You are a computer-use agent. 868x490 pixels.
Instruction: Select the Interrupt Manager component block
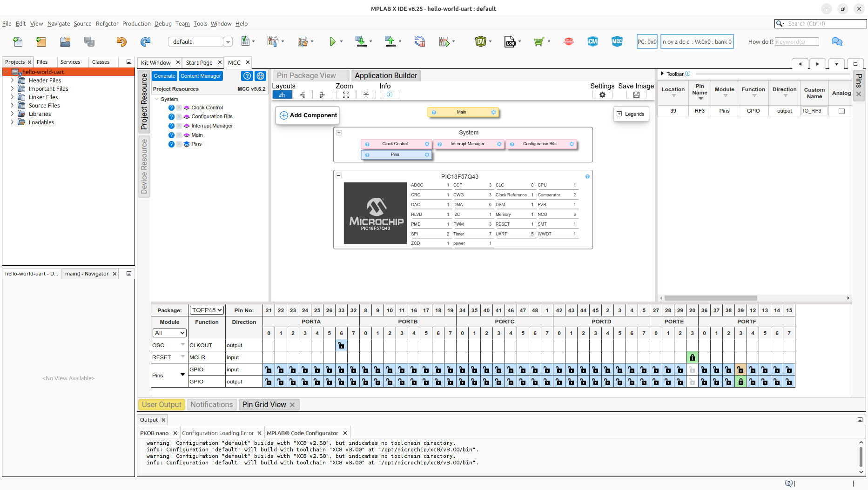(x=469, y=144)
